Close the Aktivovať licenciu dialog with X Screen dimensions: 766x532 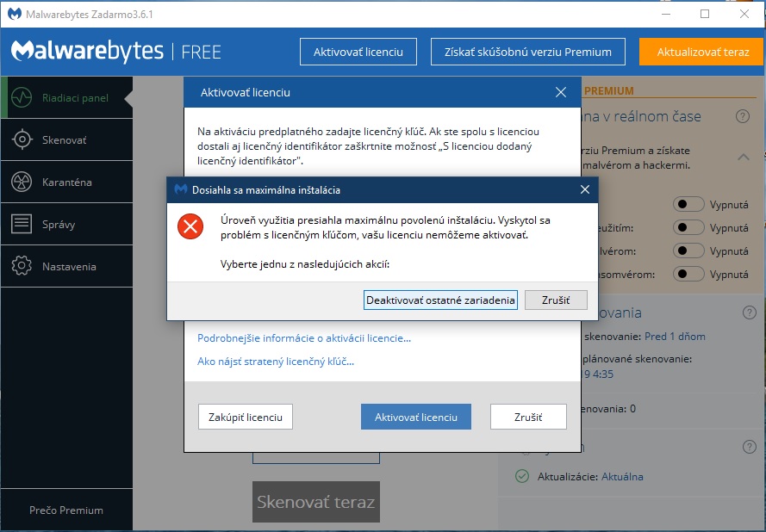click(561, 92)
